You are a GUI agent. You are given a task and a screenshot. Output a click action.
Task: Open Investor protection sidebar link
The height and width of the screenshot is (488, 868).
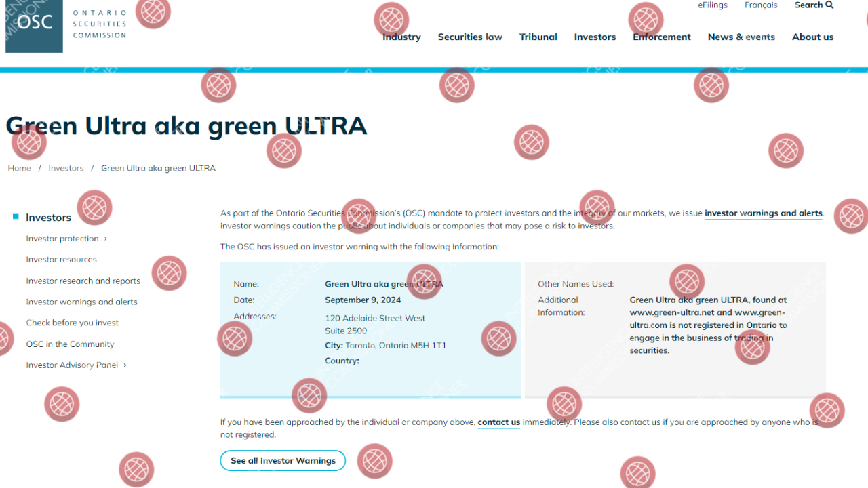pyautogui.click(x=62, y=239)
